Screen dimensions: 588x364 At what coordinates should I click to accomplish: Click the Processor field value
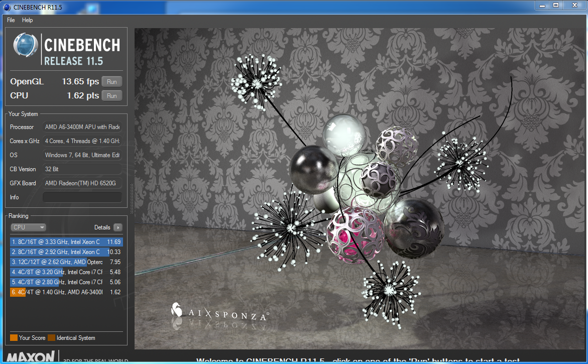pos(82,127)
